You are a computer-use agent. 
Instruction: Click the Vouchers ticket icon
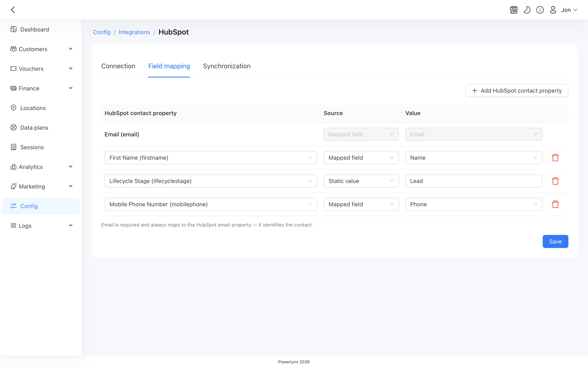pos(13,69)
